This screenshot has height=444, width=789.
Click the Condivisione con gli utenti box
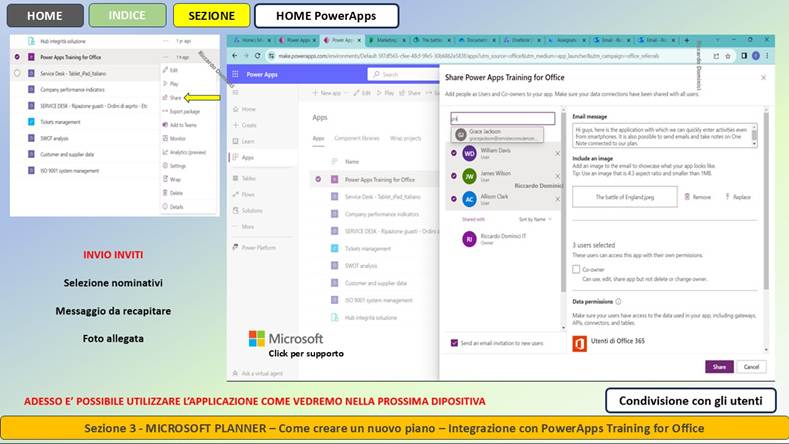point(690,401)
